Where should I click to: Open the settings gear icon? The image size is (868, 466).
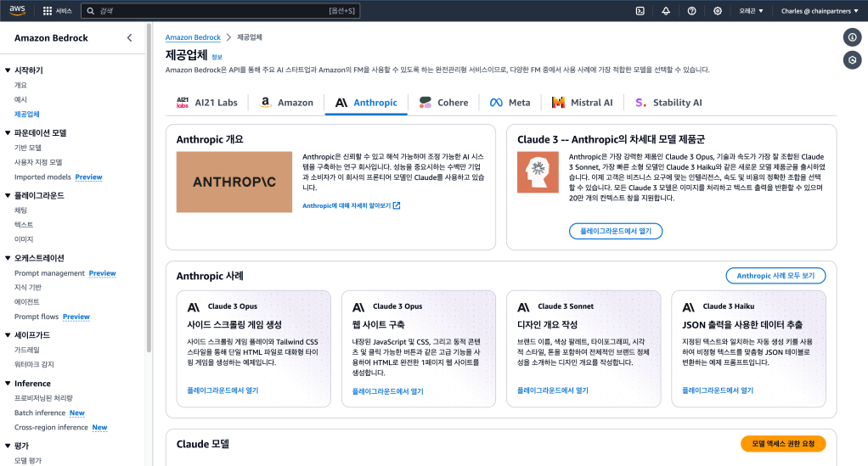[718, 11]
